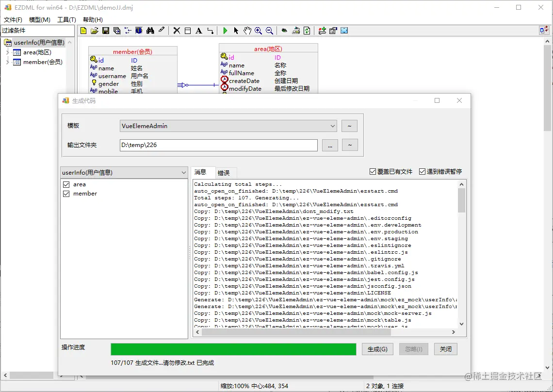Viewport: 553px width, 392px height.
Task: Select the hand pan tool
Action: tap(247, 31)
